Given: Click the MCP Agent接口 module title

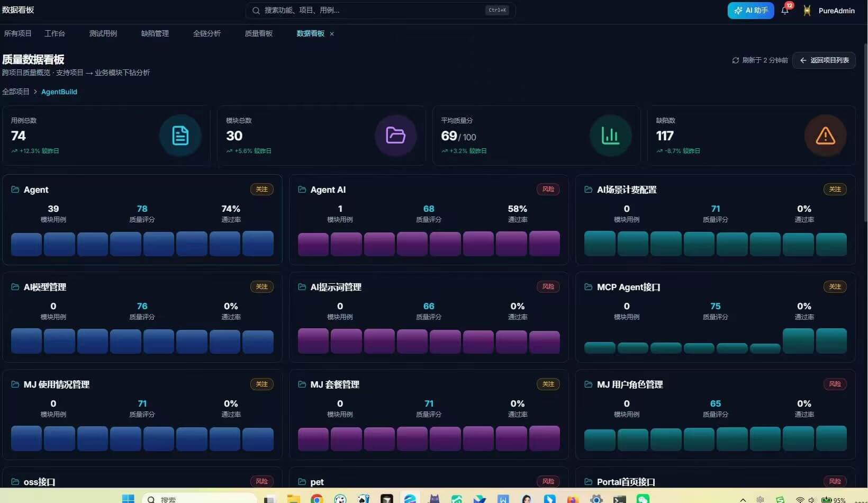Looking at the screenshot, I should 629,287.
